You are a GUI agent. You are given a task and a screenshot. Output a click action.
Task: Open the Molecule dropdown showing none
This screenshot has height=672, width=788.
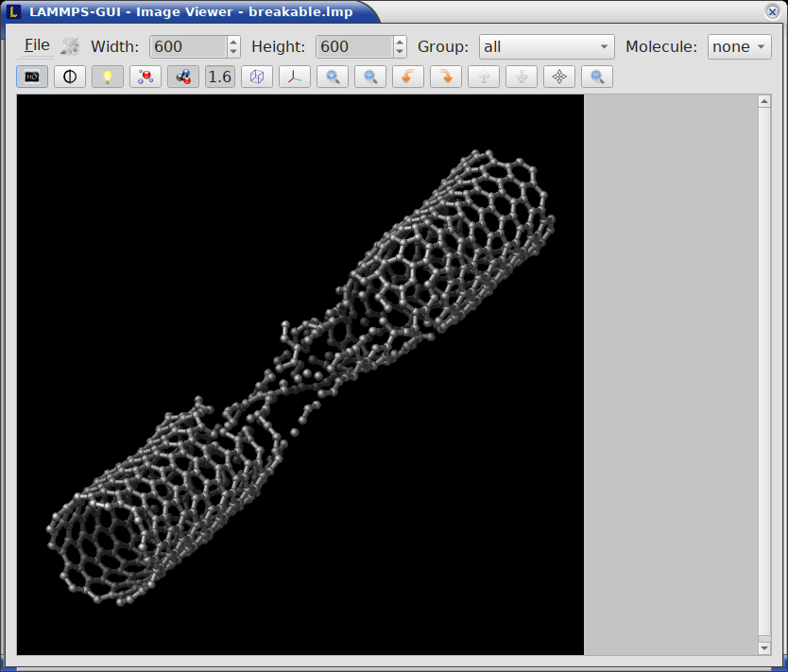click(x=739, y=47)
